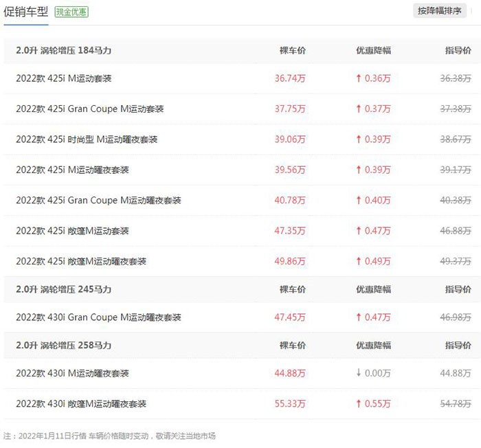Click 优惠降幅 column header in 184马力 group
Screen dimensions: 481x448
pos(373,50)
